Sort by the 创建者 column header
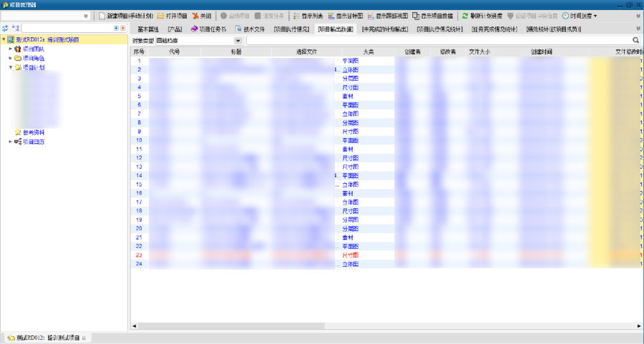Image resolution: width=644 pixels, height=344 pixels. coord(412,51)
